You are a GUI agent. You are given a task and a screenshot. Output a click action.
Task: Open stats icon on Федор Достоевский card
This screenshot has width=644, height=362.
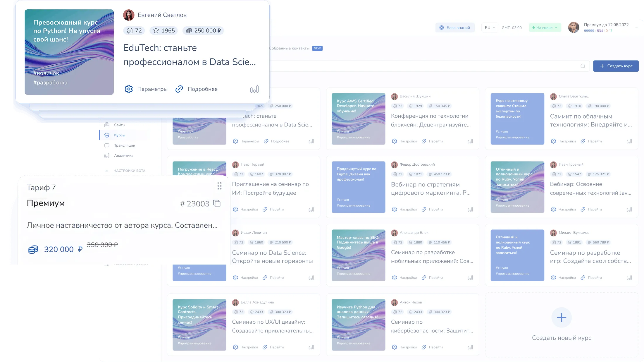click(470, 210)
